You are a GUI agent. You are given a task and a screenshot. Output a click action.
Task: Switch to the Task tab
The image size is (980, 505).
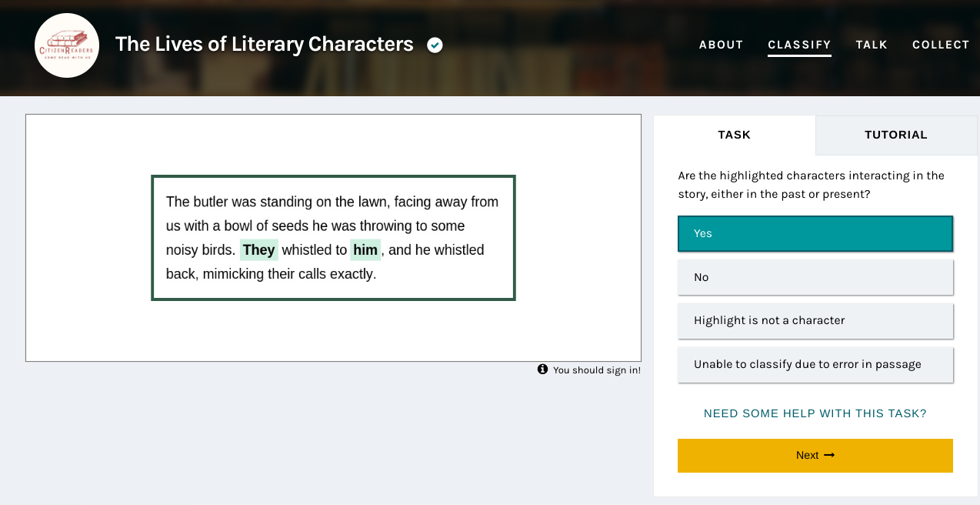coord(734,135)
